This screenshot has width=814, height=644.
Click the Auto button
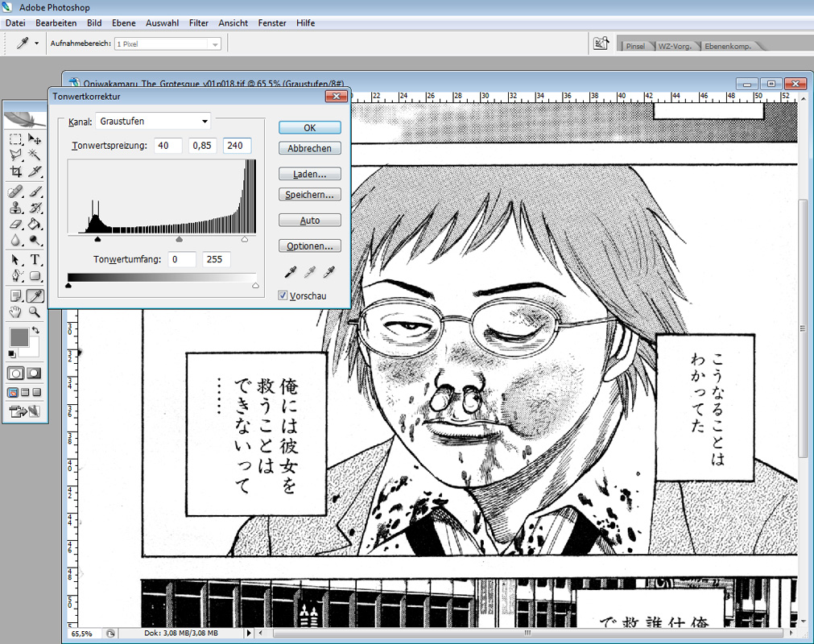coord(310,220)
